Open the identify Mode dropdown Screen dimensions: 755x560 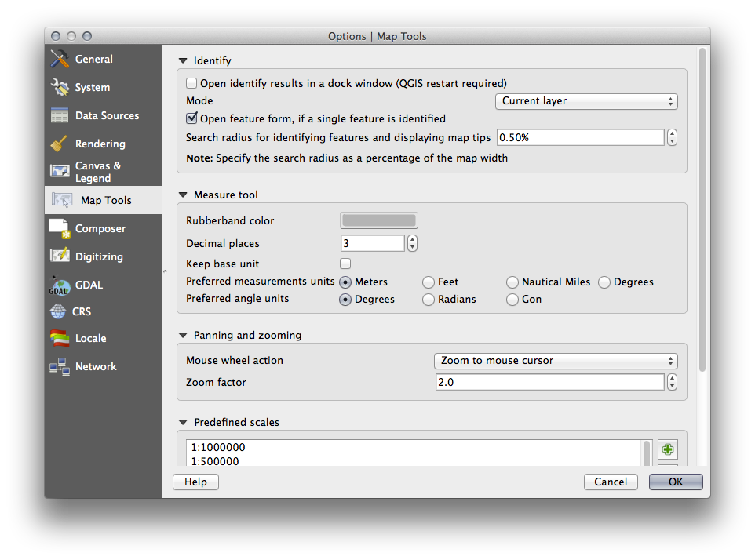pos(586,101)
